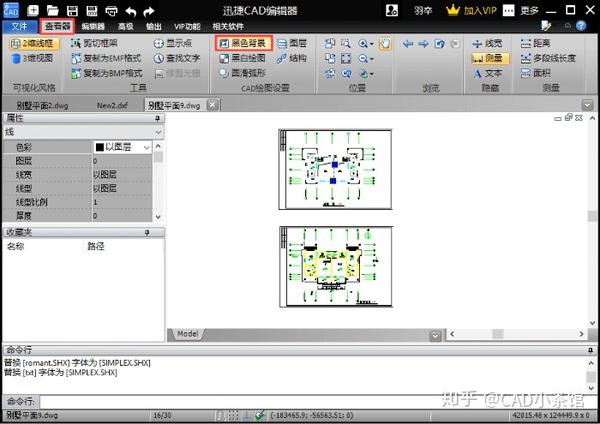600x424 pixels.
Task: Click the 加入VIP button
Action: tap(471, 10)
